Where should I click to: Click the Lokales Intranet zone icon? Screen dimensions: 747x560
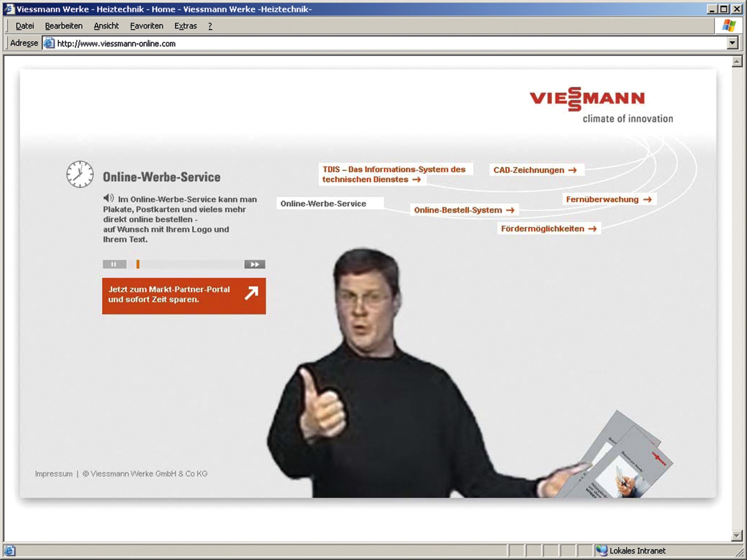(602, 551)
